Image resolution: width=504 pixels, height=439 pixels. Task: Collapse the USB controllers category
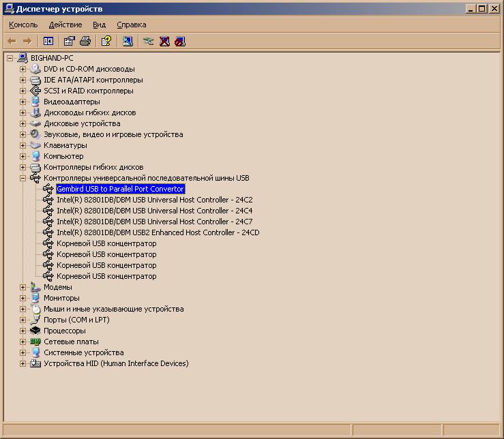pos(23,178)
